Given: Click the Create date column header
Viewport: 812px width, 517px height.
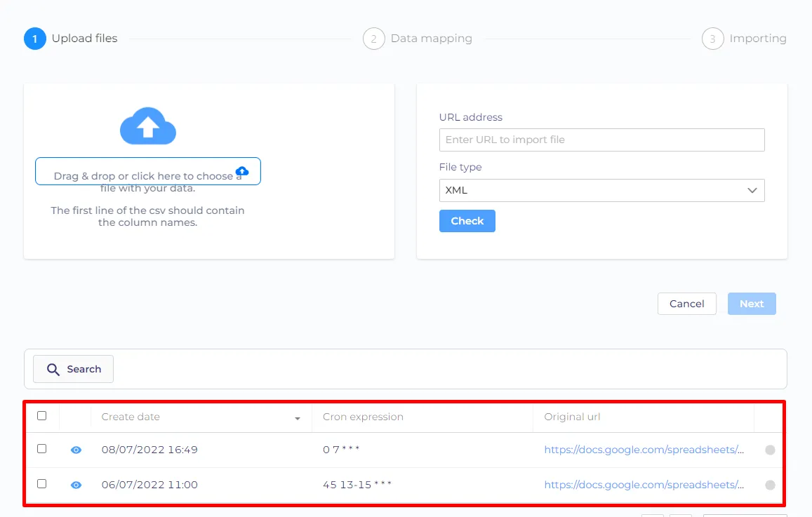Looking at the screenshot, I should (x=131, y=417).
